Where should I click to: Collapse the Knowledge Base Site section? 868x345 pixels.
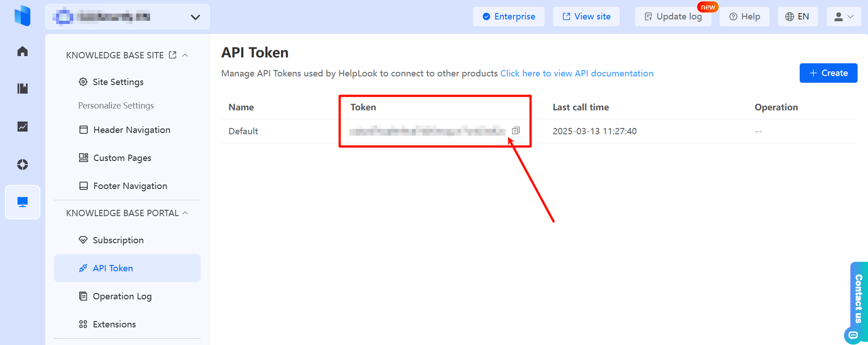tap(185, 55)
